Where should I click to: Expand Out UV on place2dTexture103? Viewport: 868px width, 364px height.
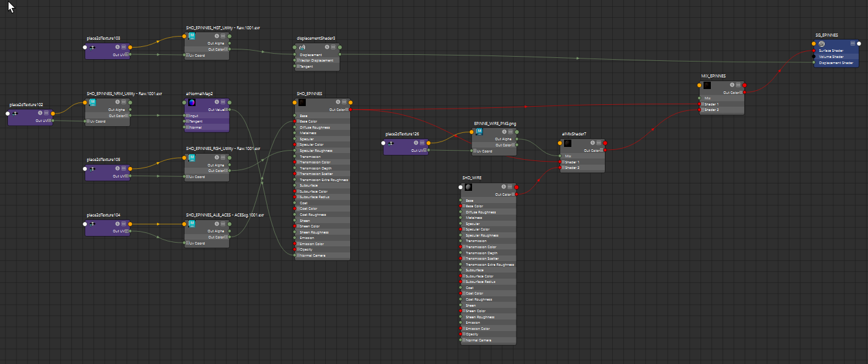click(127, 54)
